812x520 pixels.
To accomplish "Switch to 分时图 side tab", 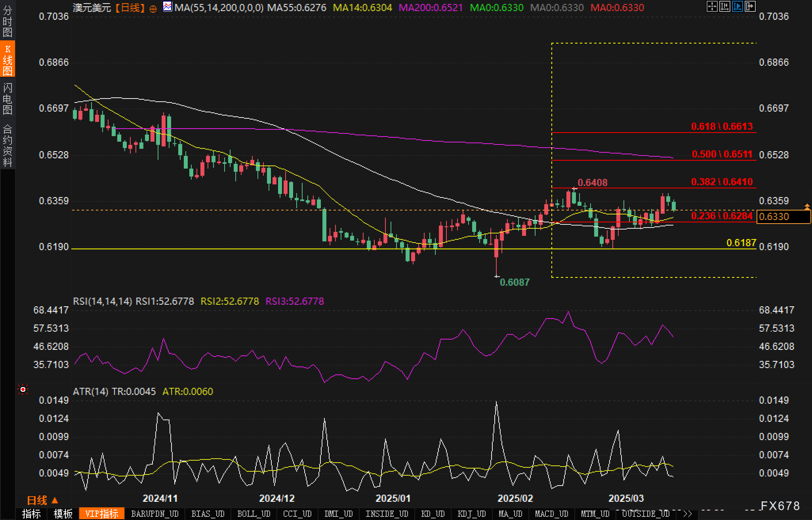I will click(x=7, y=21).
